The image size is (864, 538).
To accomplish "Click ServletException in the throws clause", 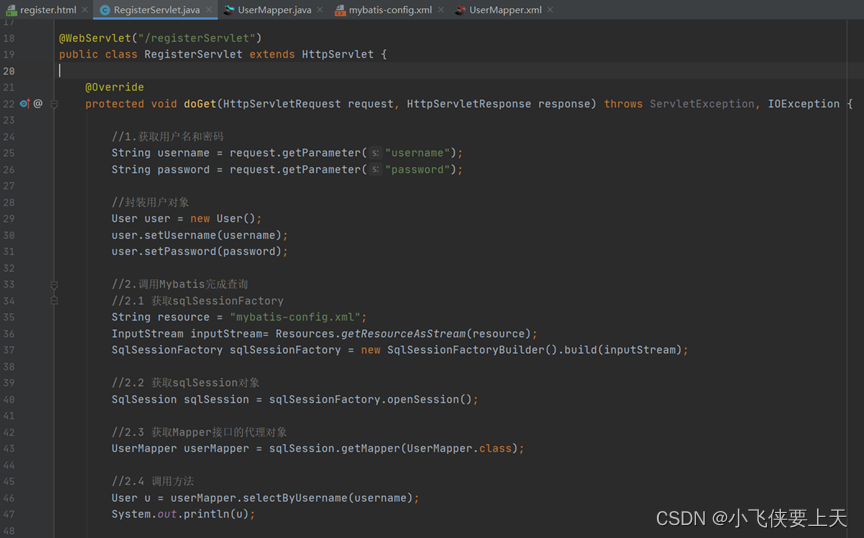I will click(x=701, y=104).
